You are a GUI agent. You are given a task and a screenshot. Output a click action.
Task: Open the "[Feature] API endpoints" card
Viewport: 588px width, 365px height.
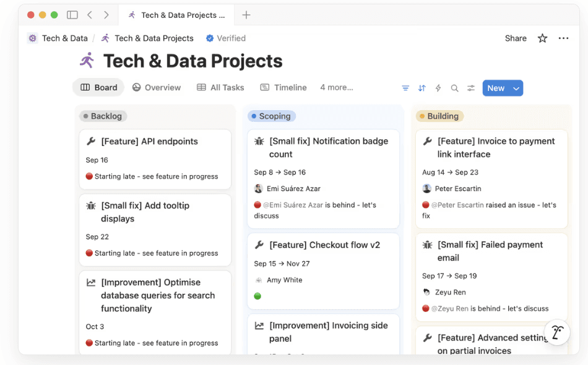pos(155,141)
